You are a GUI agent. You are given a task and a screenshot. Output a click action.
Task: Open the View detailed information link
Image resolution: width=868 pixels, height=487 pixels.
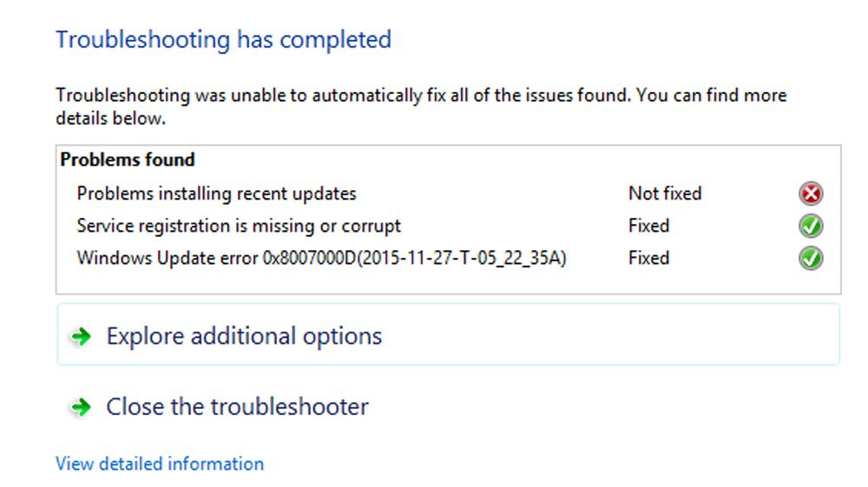click(160, 464)
